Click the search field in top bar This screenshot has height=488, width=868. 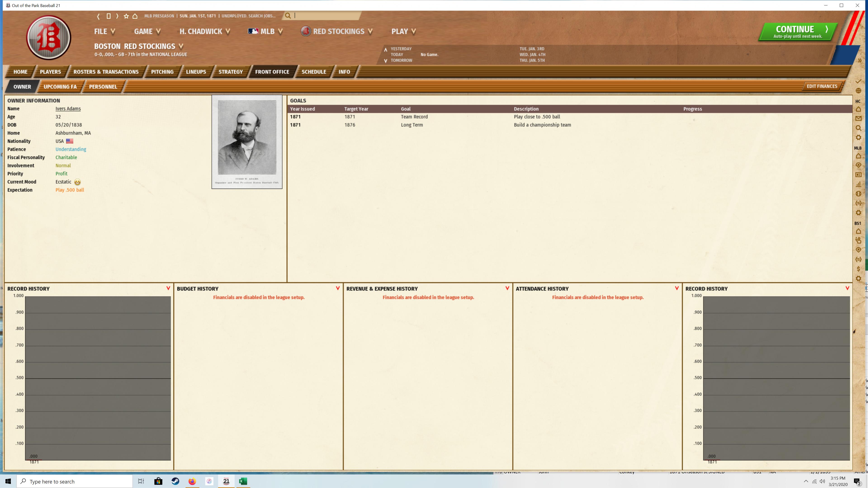[x=325, y=16]
